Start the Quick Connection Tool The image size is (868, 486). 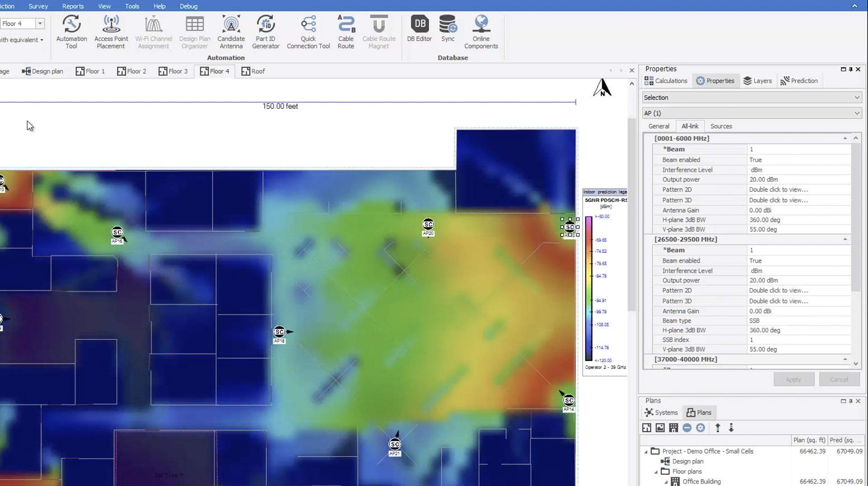[x=308, y=32]
